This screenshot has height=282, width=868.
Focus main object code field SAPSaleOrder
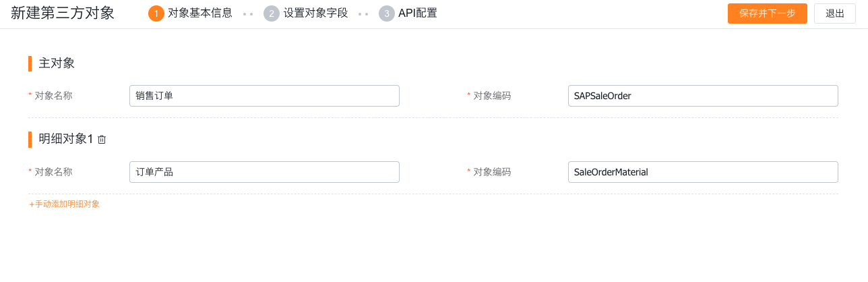(x=703, y=96)
